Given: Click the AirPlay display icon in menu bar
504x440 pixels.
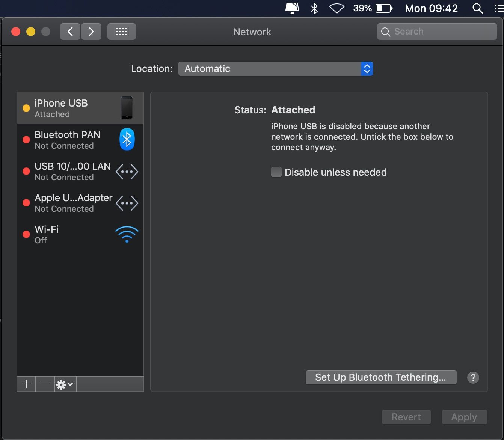Looking at the screenshot, I should tap(292, 8).
